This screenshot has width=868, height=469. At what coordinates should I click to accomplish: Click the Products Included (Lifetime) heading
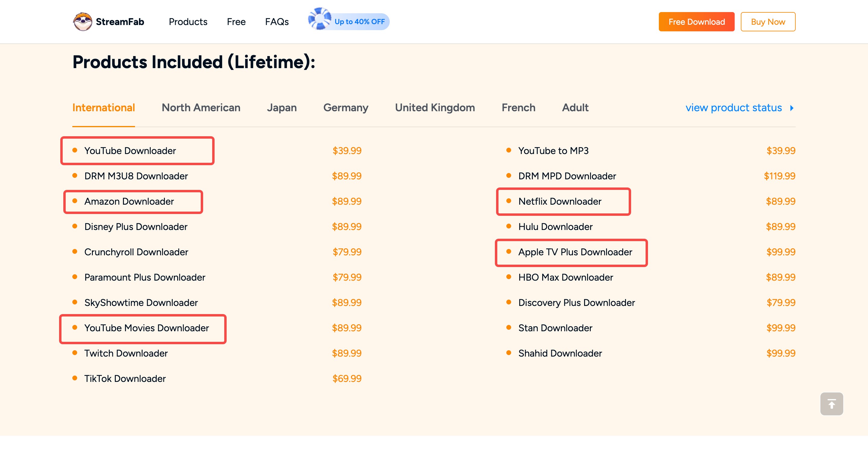tap(194, 62)
